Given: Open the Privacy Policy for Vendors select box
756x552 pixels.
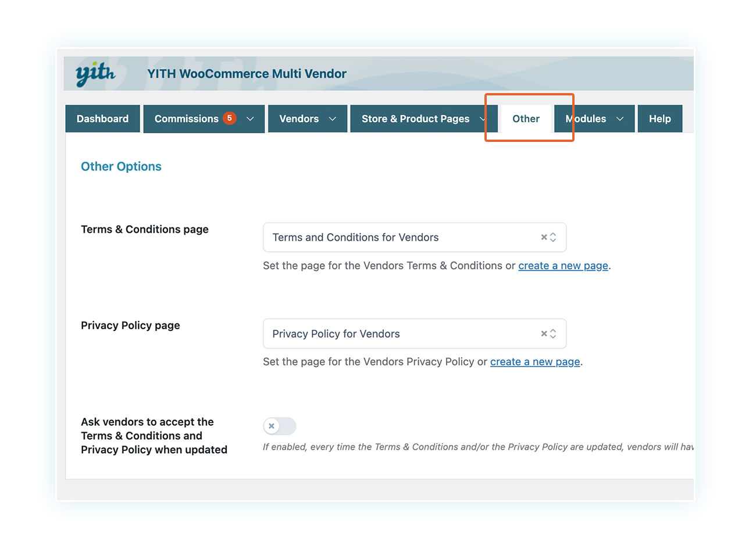Looking at the screenshot, I should [401, 334].
